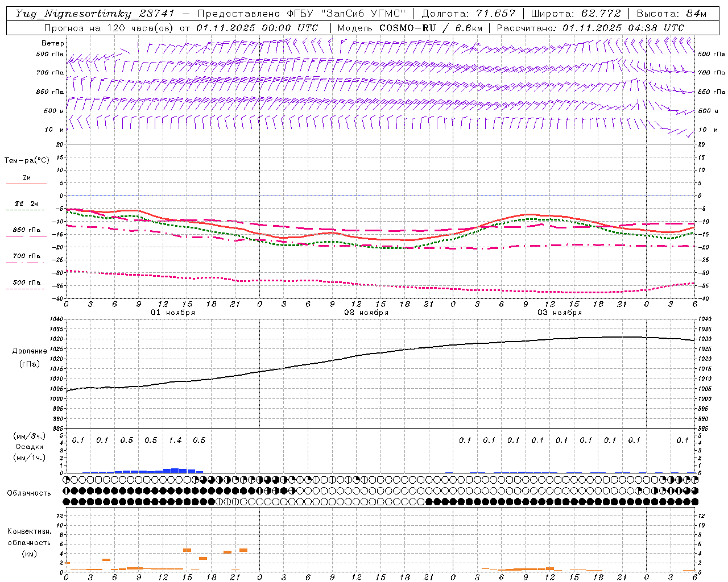Click the Облачность panel label

pyautogui.click(x=29, y=493)
